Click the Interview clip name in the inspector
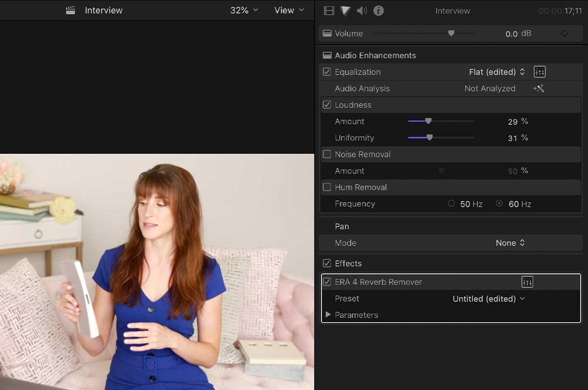 (453, 11)
